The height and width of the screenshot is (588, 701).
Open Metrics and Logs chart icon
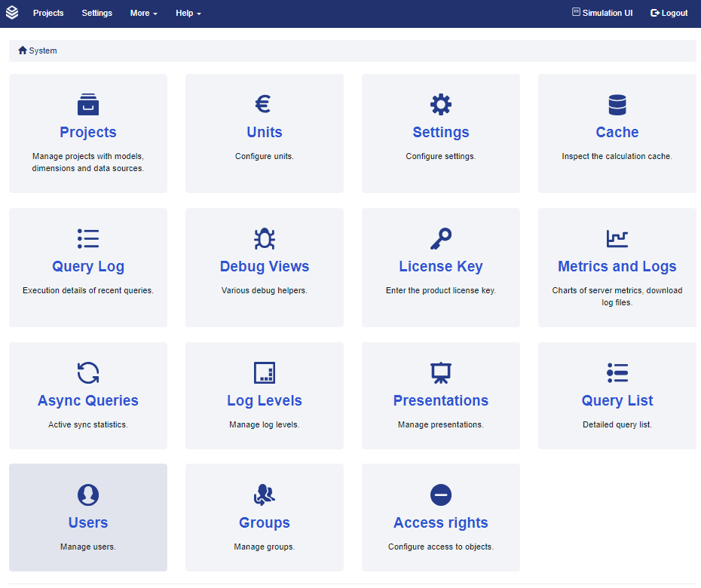click(x=617, y=238)
